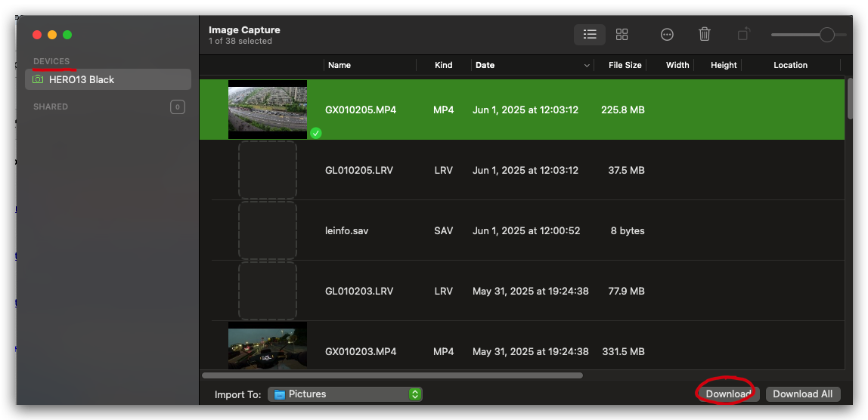Click the Location column header
Viewport: 868px width, 420px height.
pyautogui.click(x=791, y=65)
